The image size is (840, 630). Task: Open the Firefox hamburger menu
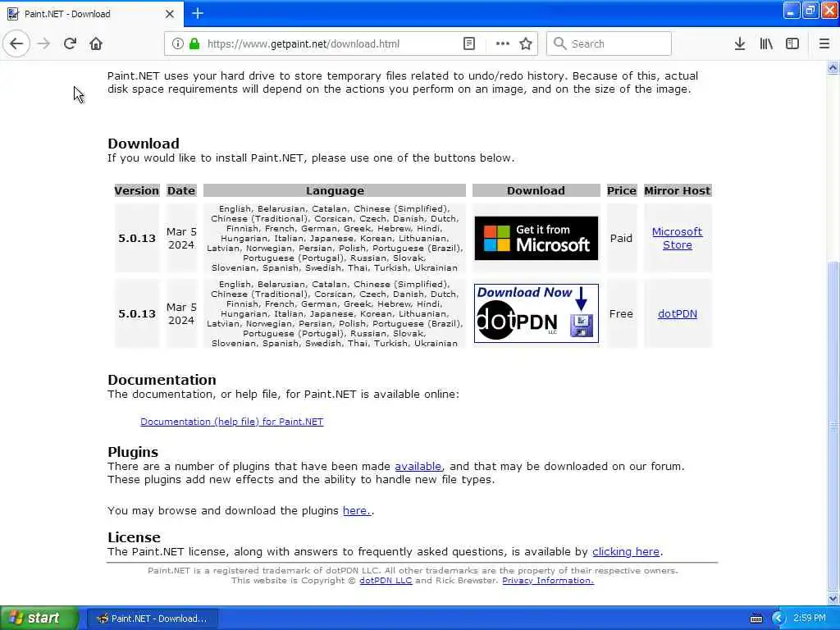click(824, 43)
